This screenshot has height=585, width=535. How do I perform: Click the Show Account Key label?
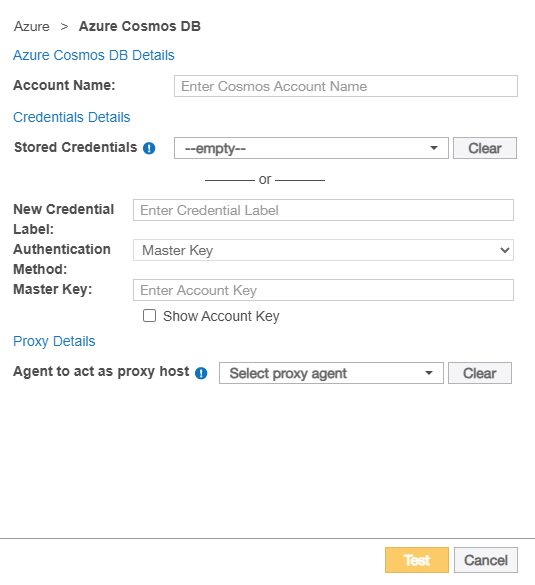[221, 316]
